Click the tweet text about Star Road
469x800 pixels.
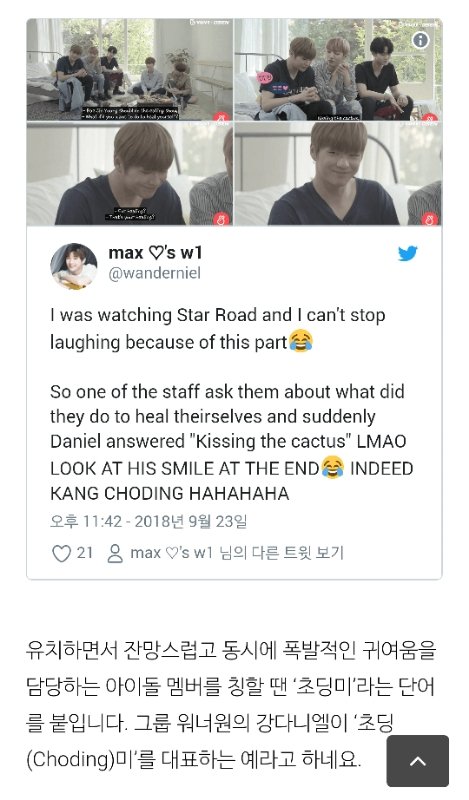pos(232,404)
